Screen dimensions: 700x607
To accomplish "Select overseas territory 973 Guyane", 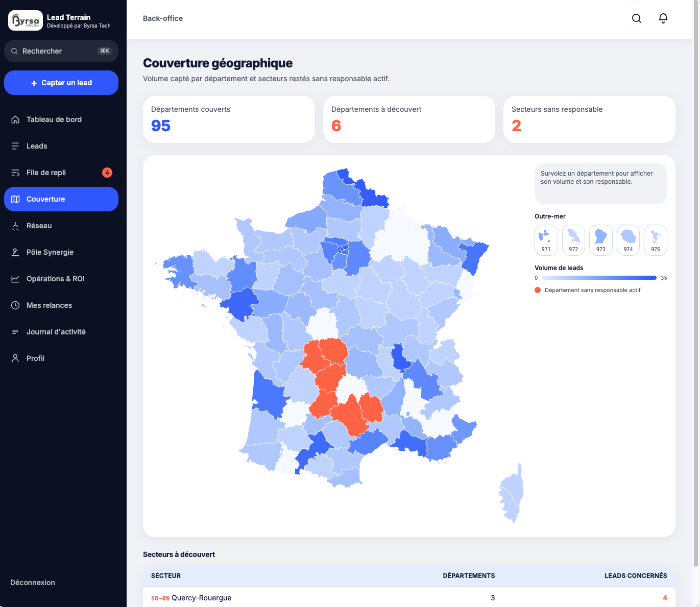I will click(x=601, y=240).
